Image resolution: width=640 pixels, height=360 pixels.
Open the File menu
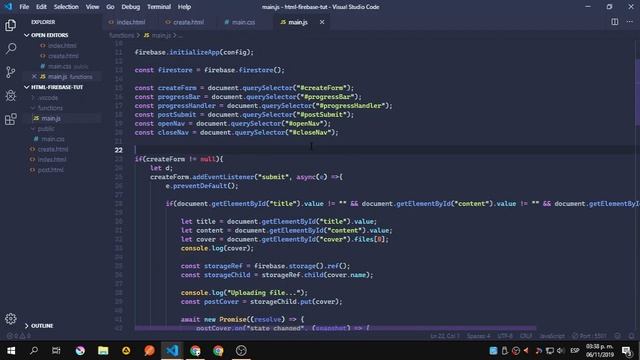coord(24,7)
